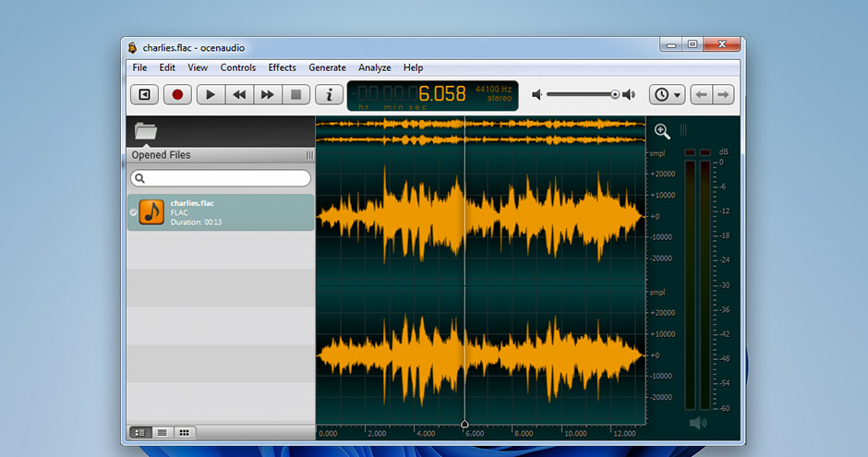Open the Help menu
Viewport: 868px width, 457px height.
coord(413,67)
